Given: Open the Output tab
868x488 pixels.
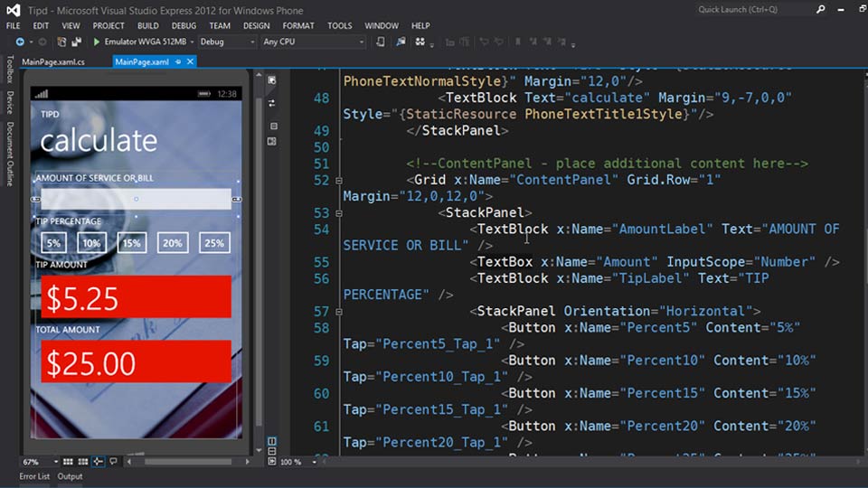Looking at the screenshot, I should 70,476.
